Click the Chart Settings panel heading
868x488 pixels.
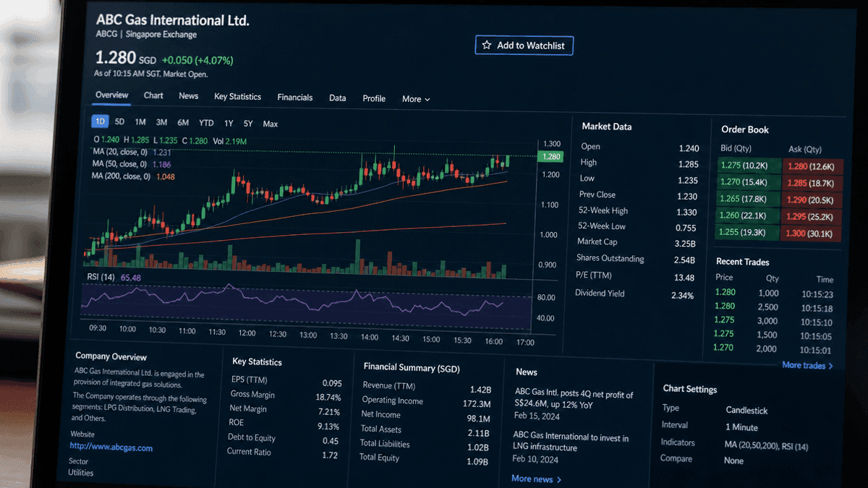coord(690,389)
